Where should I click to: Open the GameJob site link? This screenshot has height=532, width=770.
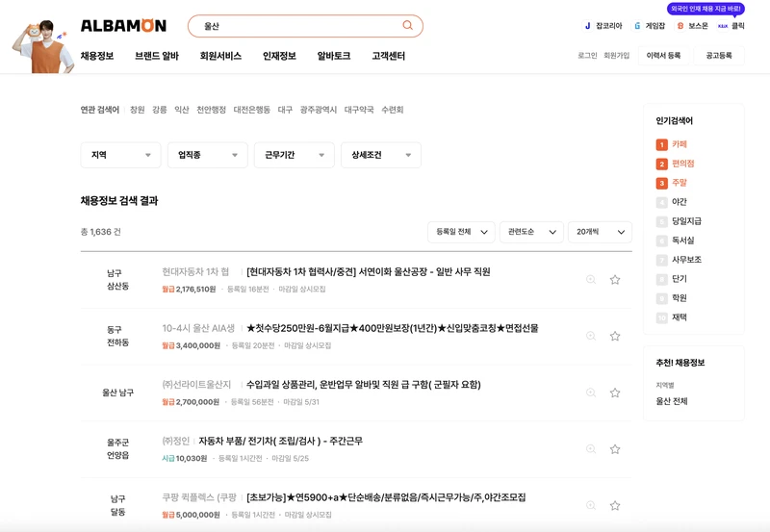coord(650,26)
